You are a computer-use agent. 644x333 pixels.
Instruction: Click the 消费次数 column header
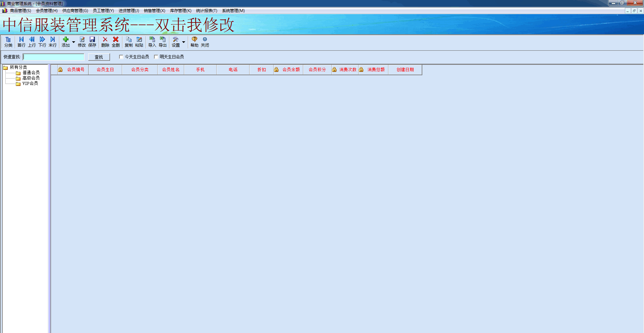[345, 70]
